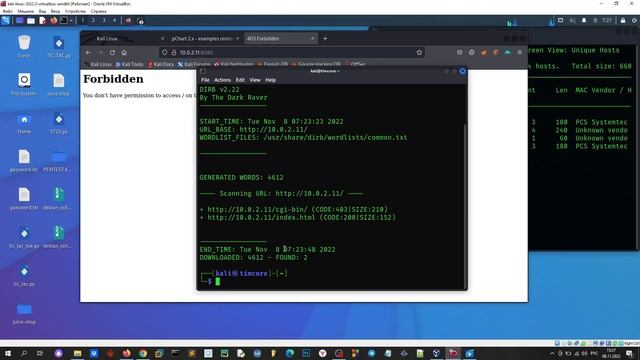Screen dimensions: 640x360
Task: Click the clock showing 7:27 in the Kali panel
Action: point(607,20)
